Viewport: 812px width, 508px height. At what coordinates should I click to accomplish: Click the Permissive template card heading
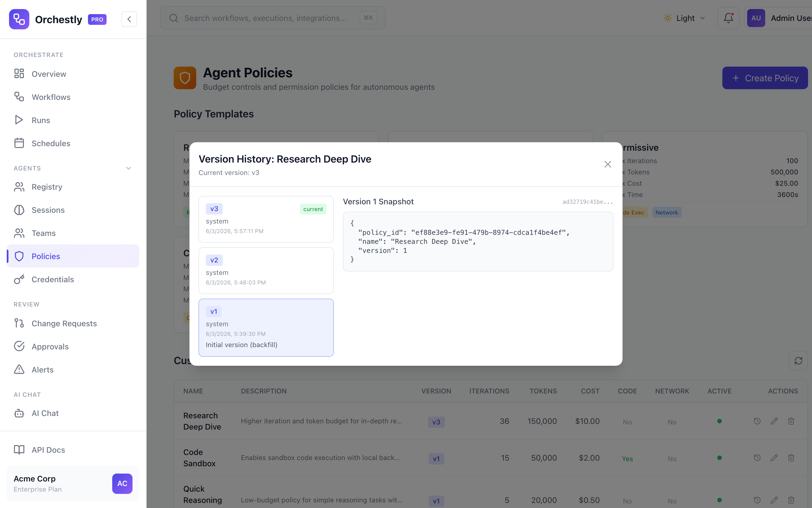click(640, 148)
